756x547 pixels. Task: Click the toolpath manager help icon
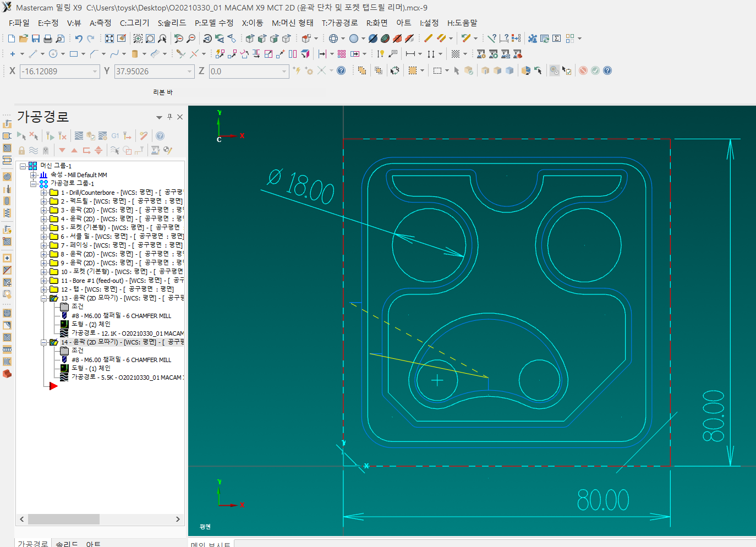click(x=160, y=136)
